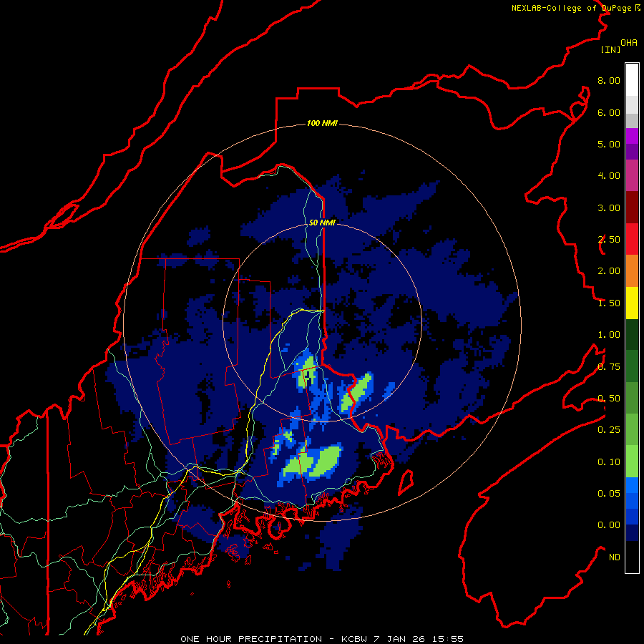Select the 0.50 legend value

(x=609, y=399)
